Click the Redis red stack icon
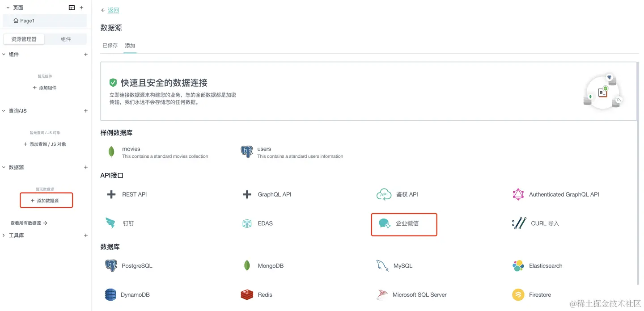644x311 pixels. (247, 294)
